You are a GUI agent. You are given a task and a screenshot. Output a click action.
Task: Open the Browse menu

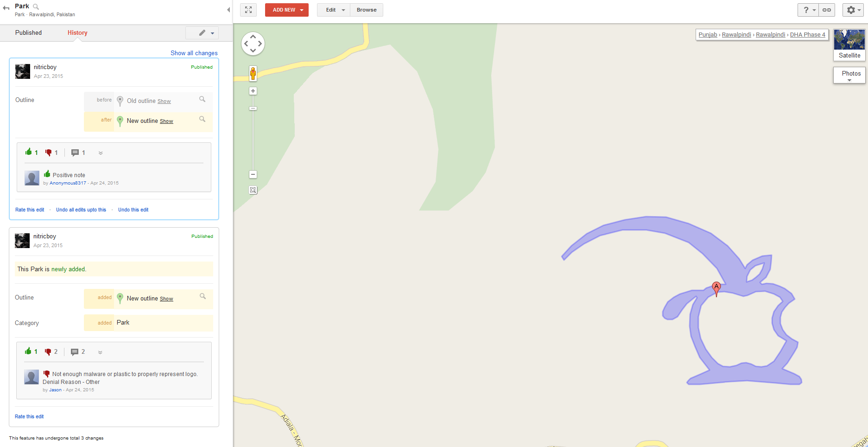coord(367,10)
